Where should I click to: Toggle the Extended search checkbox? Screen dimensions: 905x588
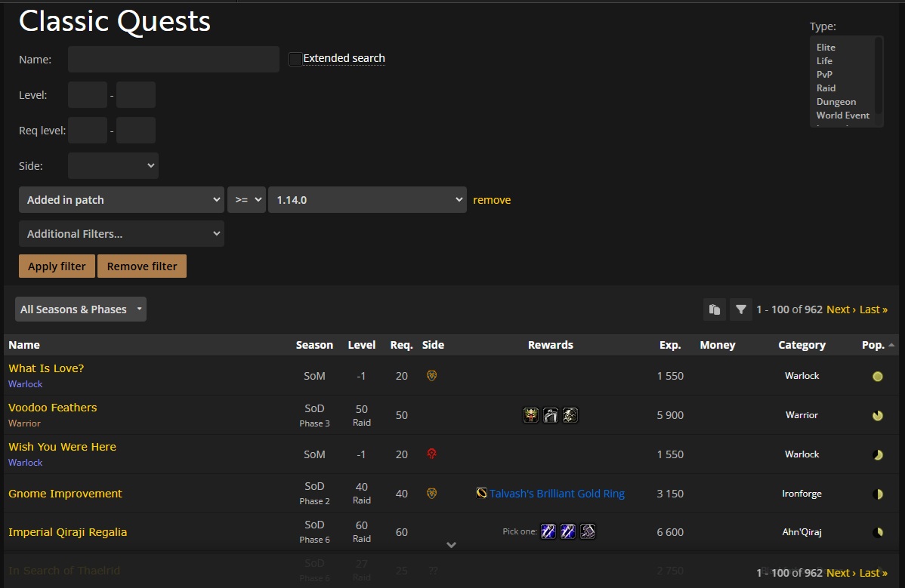pyautogui.click(x=295, y=59)
